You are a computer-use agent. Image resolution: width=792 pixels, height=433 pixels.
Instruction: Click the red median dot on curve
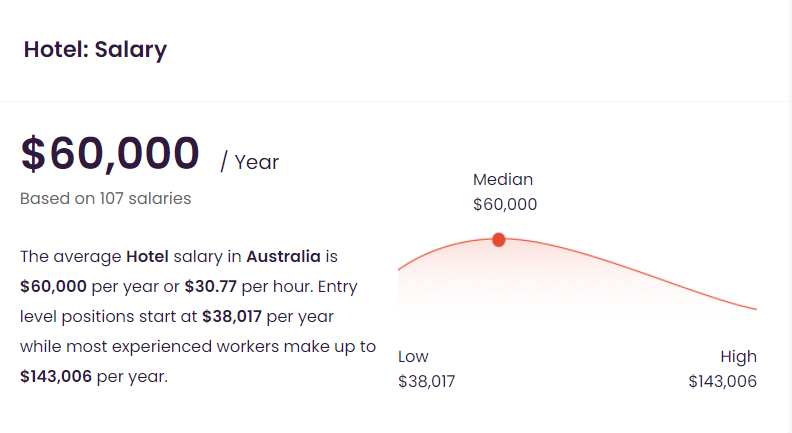click(x=499, y=239)
